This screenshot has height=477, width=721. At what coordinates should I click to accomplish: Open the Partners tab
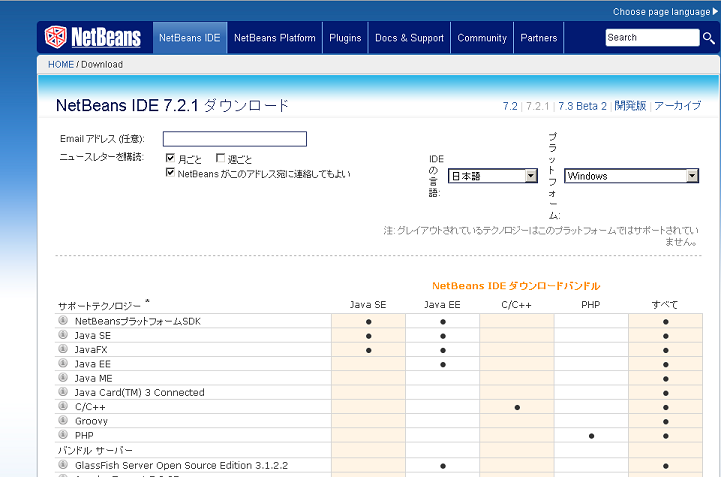coord(538,38)
